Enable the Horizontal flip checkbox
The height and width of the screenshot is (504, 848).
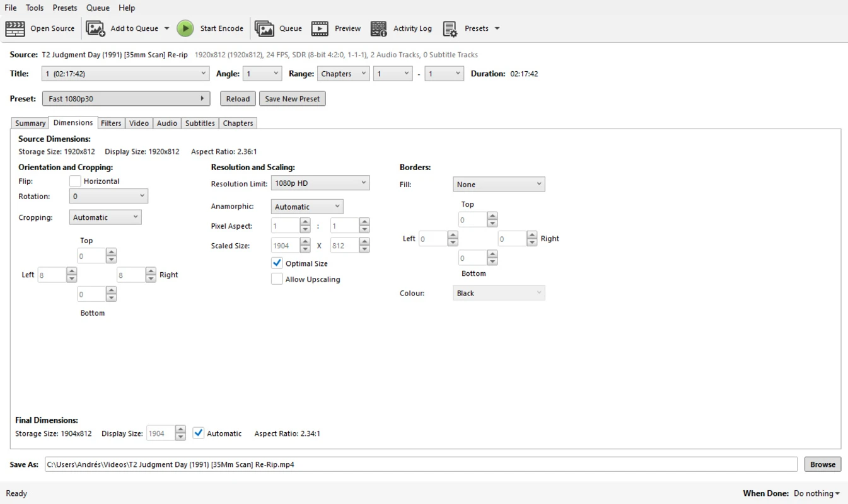click(x=75, y=181)
